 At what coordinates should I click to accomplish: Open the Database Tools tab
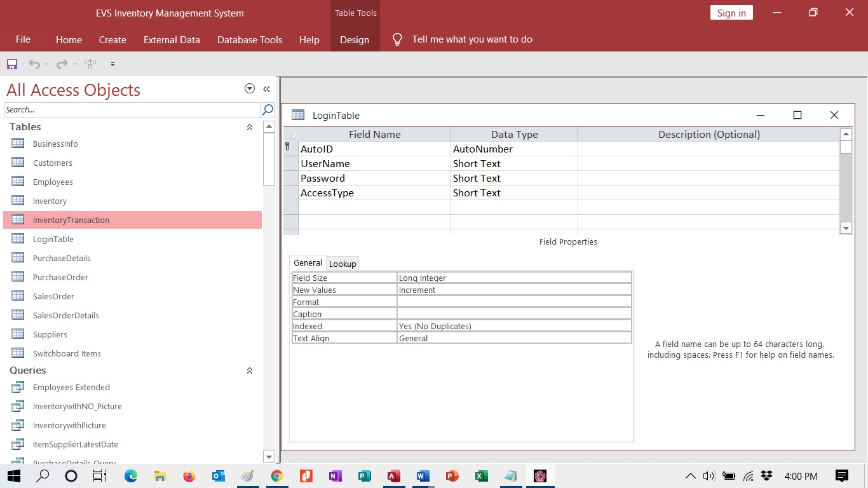(250, 39)
